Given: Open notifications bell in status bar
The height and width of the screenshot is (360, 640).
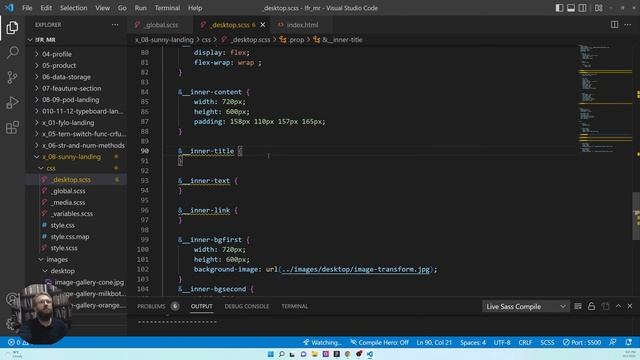Looking at the screenshot, I should [628, 342].
